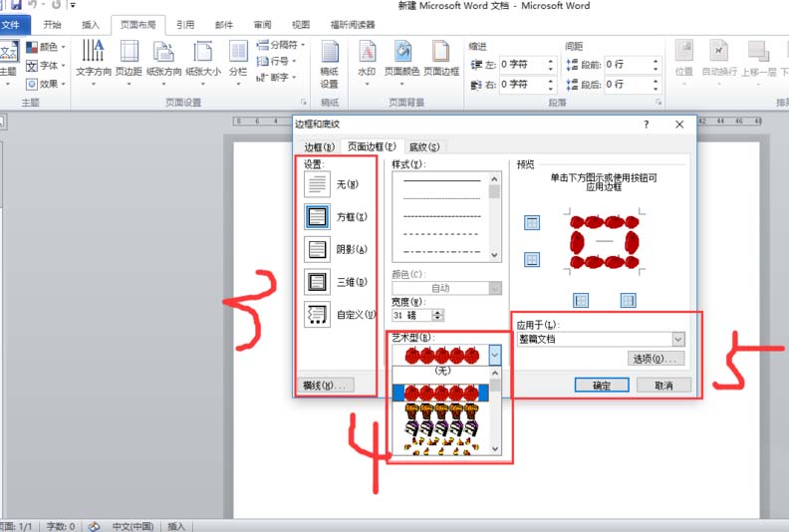Toggle the left border in preview
This screenshot has height=532, width=789.
[581, 301]
